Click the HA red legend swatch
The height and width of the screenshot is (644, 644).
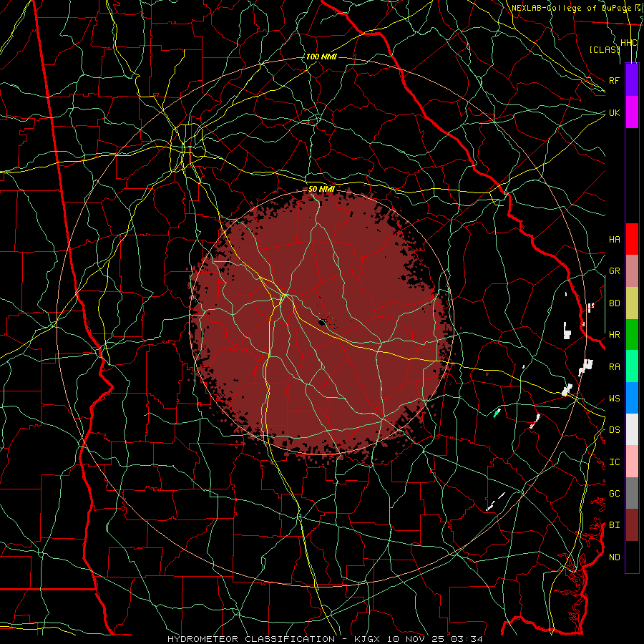pos(632,239)
